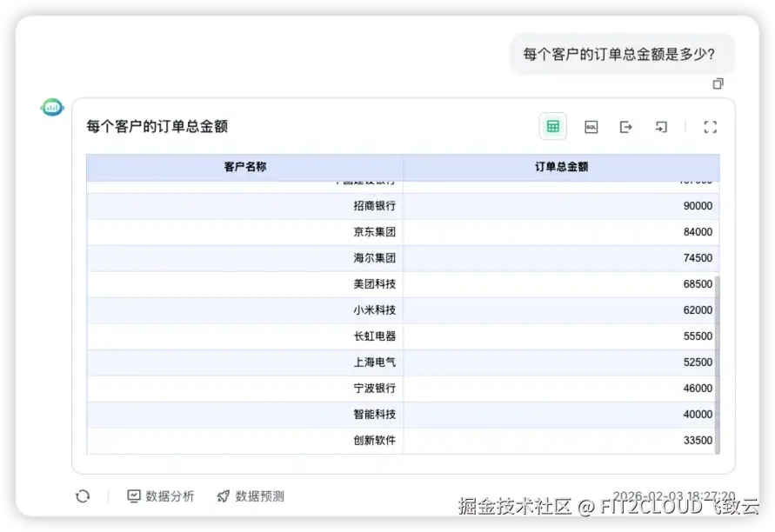Select the 招商银行 cell
775x532 pixels.
point(244,206)
